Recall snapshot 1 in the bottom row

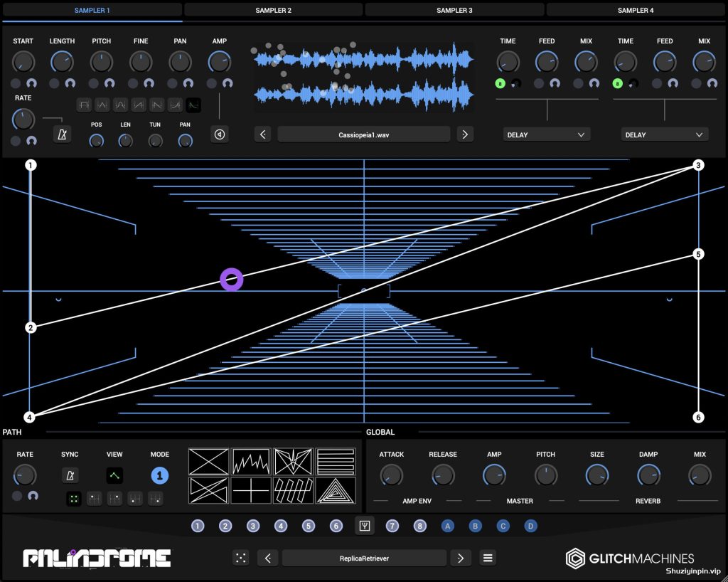[x=198, y=526]
